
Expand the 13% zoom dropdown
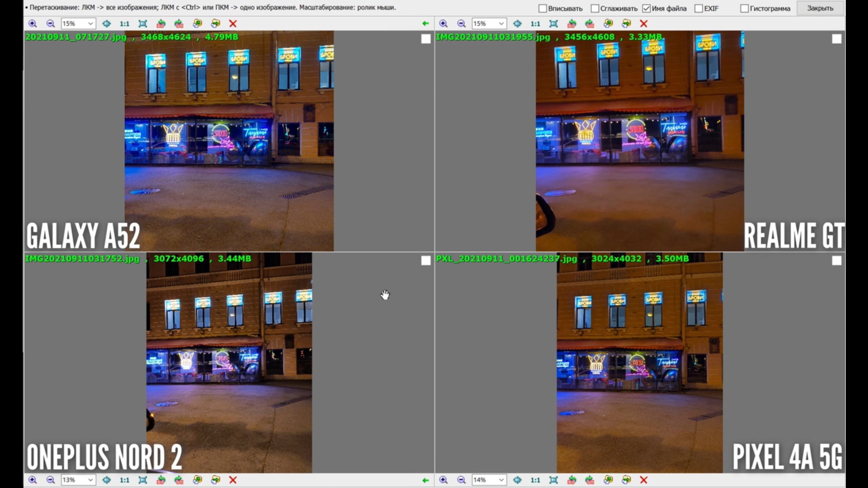(90, 480)
